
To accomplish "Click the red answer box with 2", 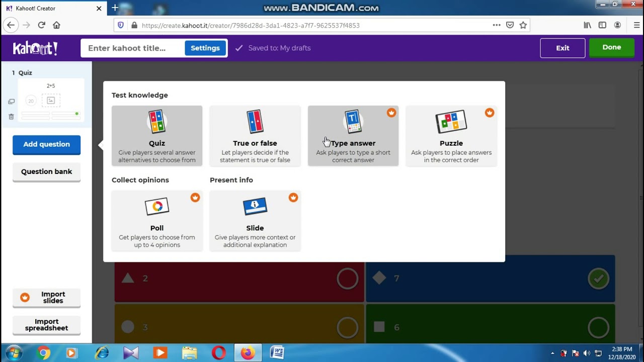I will tap(239, 279).
